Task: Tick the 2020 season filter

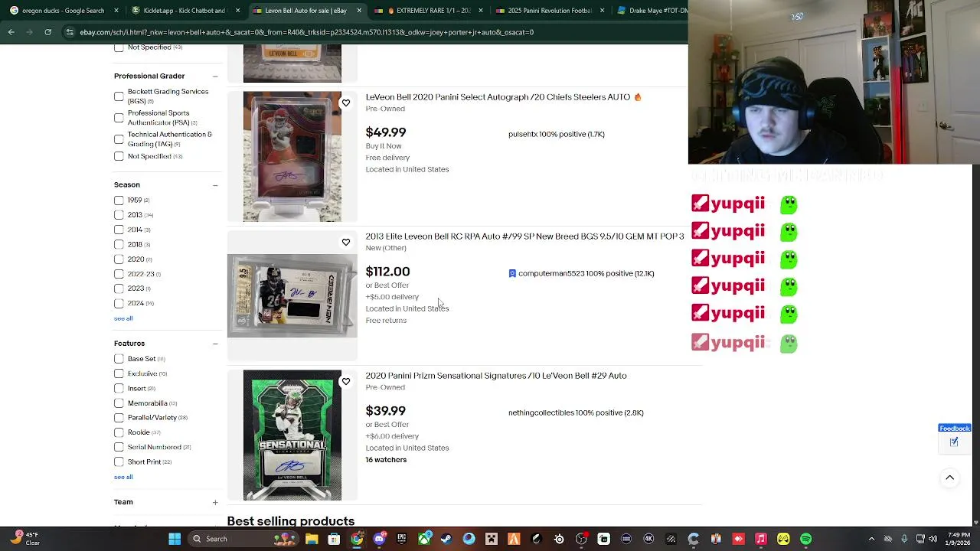Action: [x=119, y=259]
